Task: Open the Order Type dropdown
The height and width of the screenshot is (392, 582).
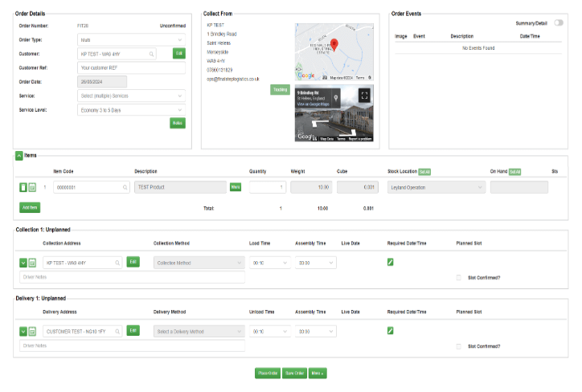Action: tap(131, 39)
